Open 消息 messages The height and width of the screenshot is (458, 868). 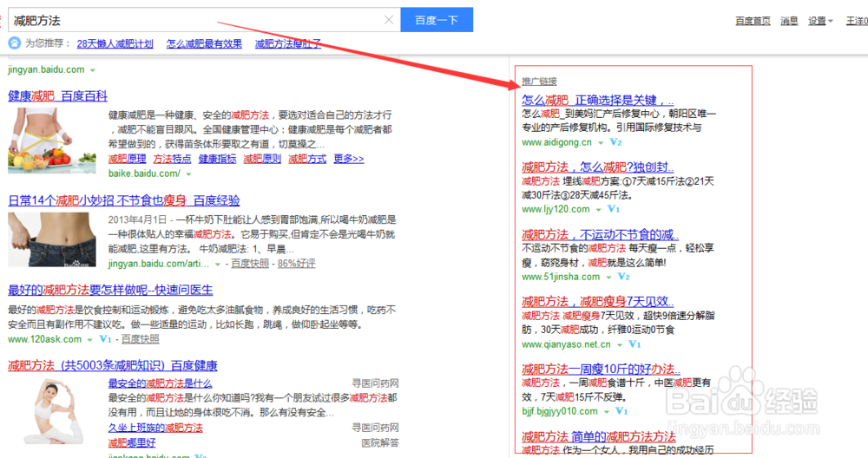pos(789,21)
